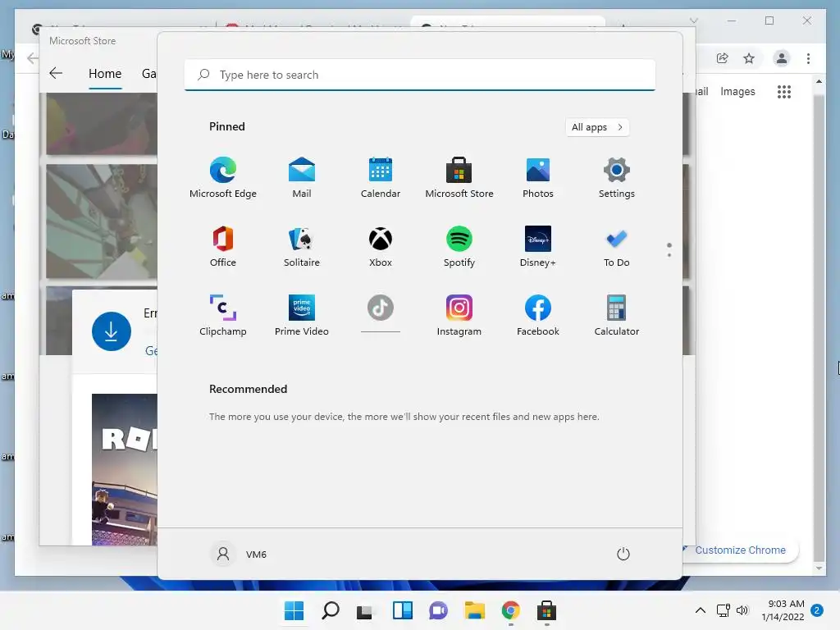Open the Google apps grid

784,92
